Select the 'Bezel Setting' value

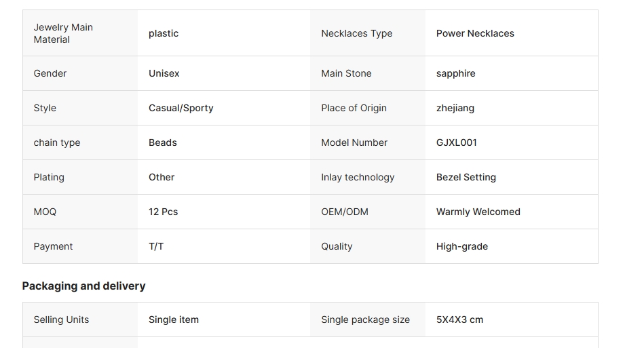[x=466, y=177]
